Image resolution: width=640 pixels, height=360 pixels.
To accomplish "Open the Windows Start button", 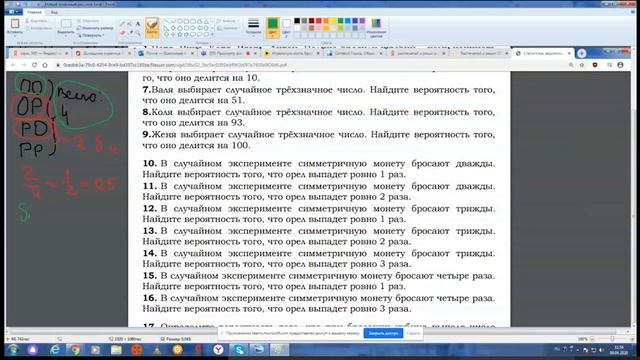I will (13, 349).
